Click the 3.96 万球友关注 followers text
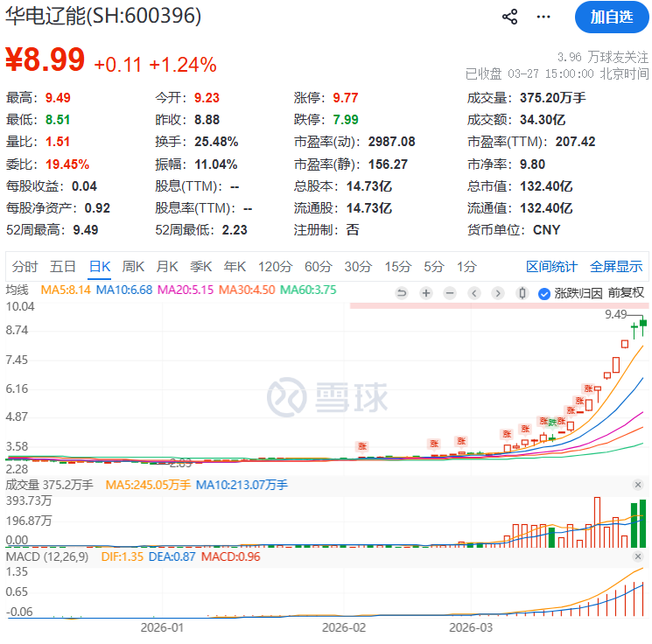The image size is (652, 644). point(602,57)
